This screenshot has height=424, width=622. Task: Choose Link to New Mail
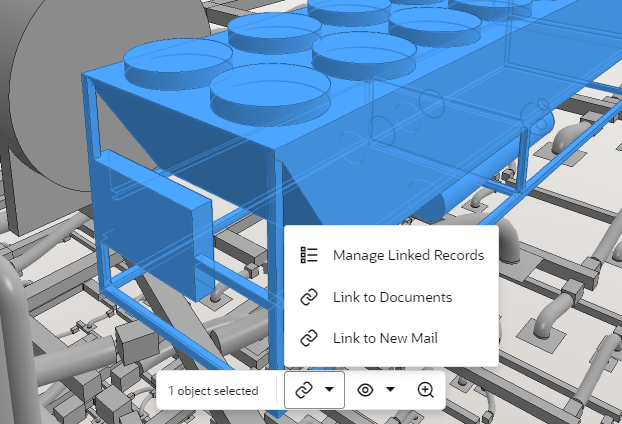(x=392, y=338)
